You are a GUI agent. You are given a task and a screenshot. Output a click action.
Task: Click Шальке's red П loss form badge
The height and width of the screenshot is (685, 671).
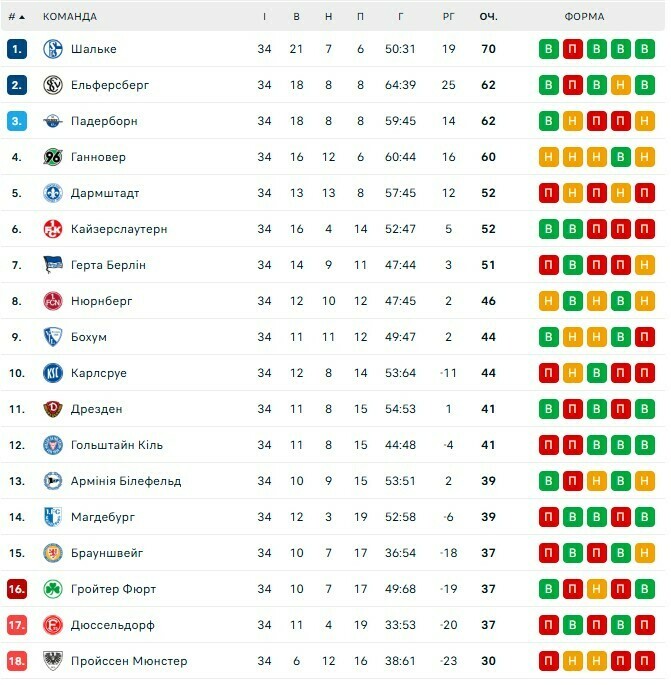573,49
